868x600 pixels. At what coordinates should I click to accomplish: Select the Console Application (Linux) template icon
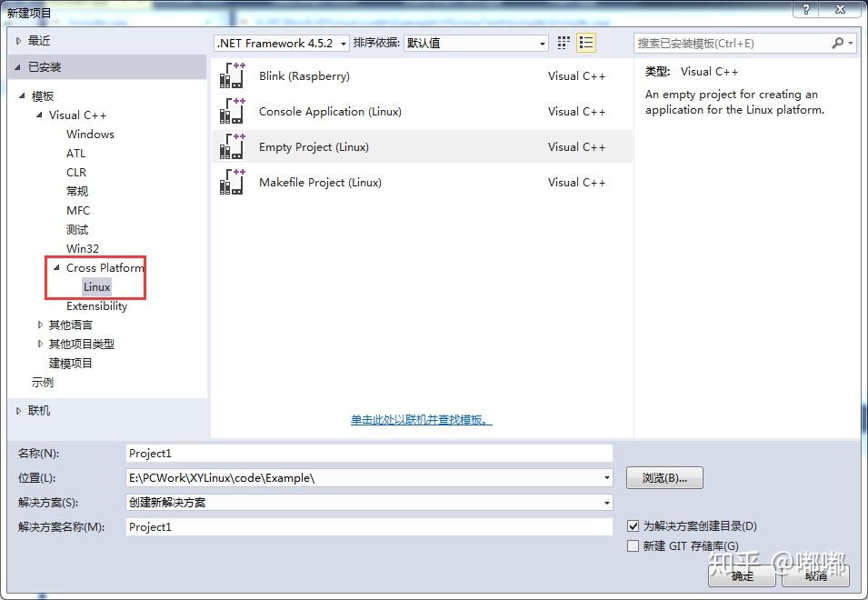coord(232,111)
